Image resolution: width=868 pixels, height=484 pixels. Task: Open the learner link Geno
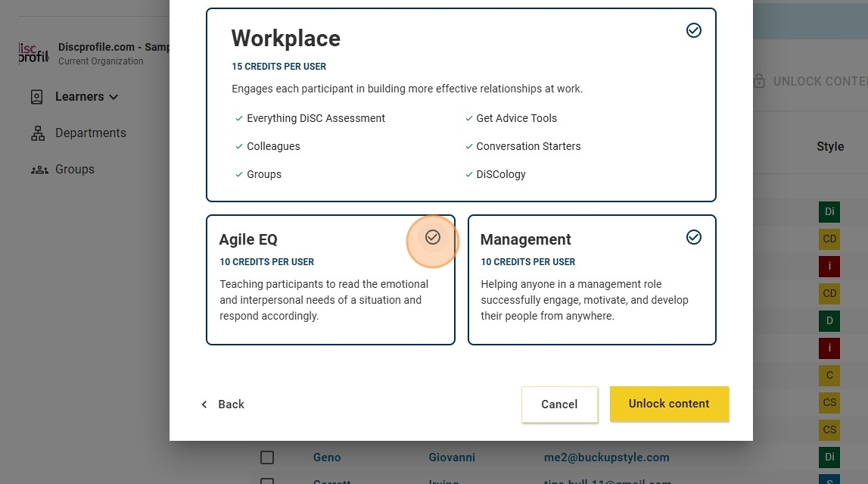[x=327, y=457]
